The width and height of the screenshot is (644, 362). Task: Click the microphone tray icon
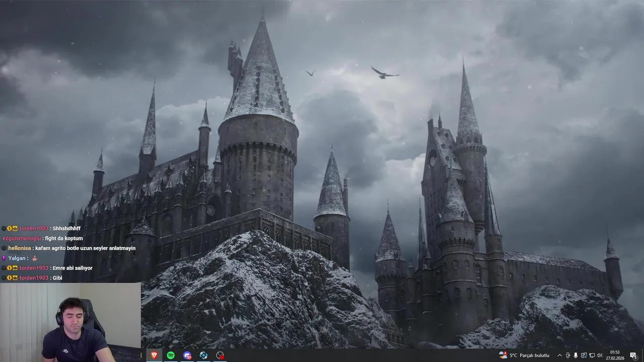point(576,355)
